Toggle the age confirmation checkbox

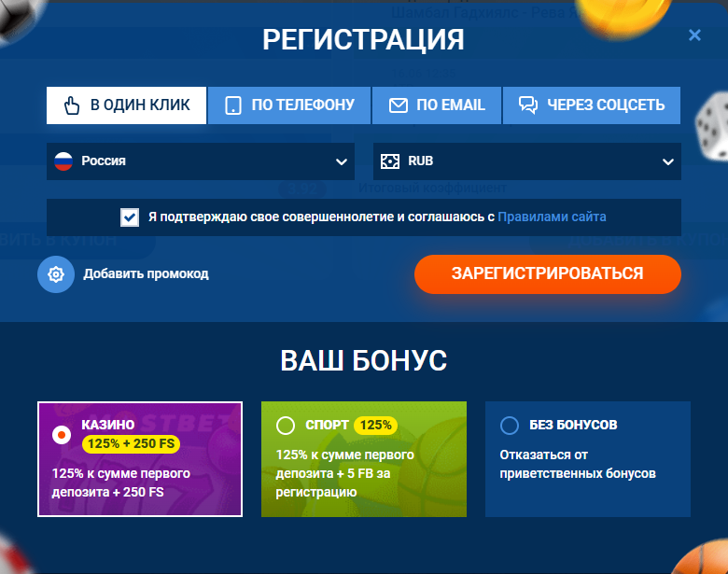(130, 217)
